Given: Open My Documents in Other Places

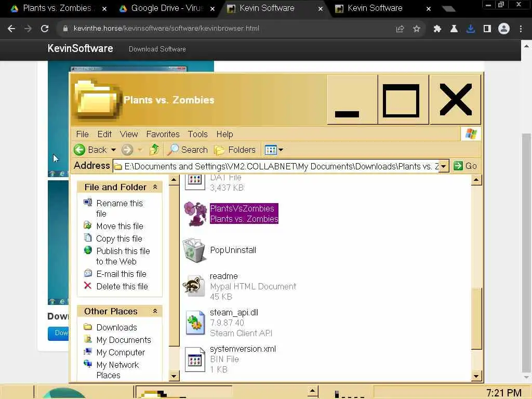Looking at the screenshot, I should pyautogui.click(x=124, y=340).
